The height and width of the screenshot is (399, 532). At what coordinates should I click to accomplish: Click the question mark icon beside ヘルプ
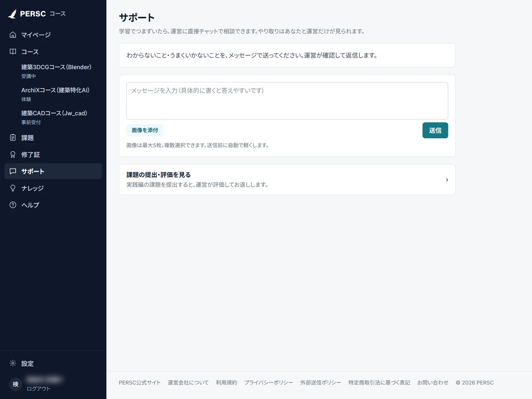click(x=13, y=205)
